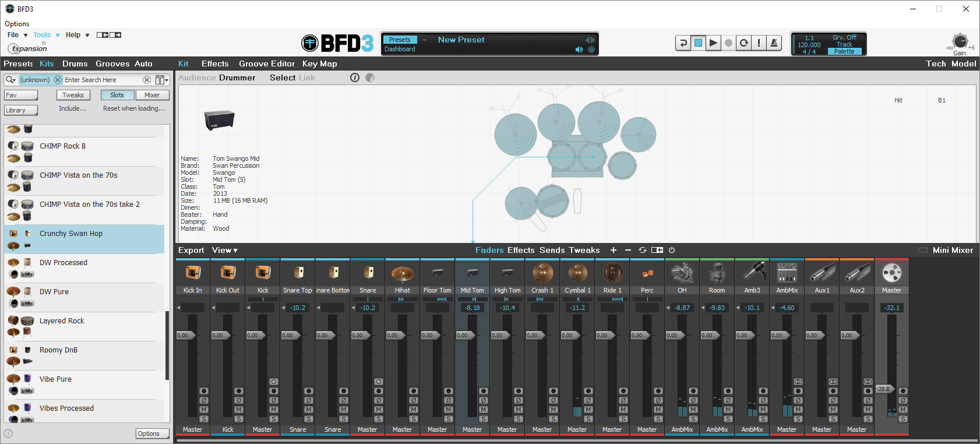
Task: Click the Mixer button in browser filters
Action: 152,95
